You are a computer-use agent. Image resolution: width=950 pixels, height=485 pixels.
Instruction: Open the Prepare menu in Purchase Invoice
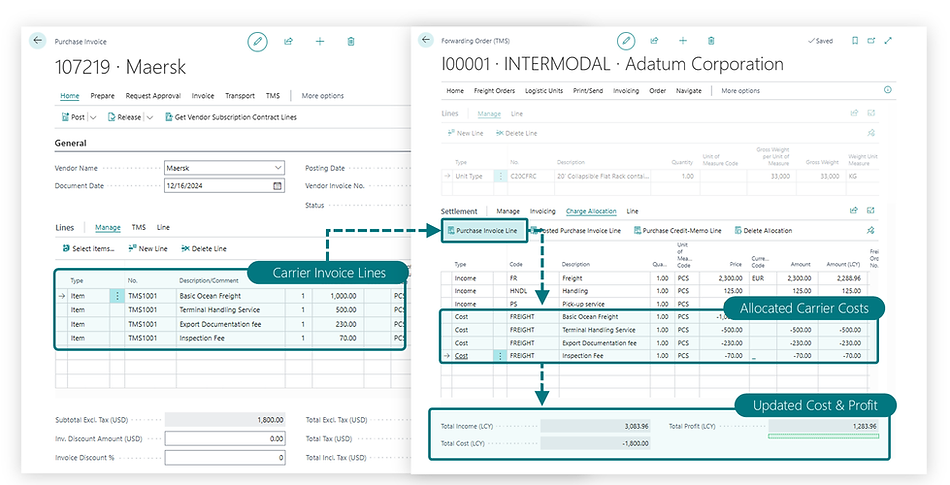(x=102, y=96)
